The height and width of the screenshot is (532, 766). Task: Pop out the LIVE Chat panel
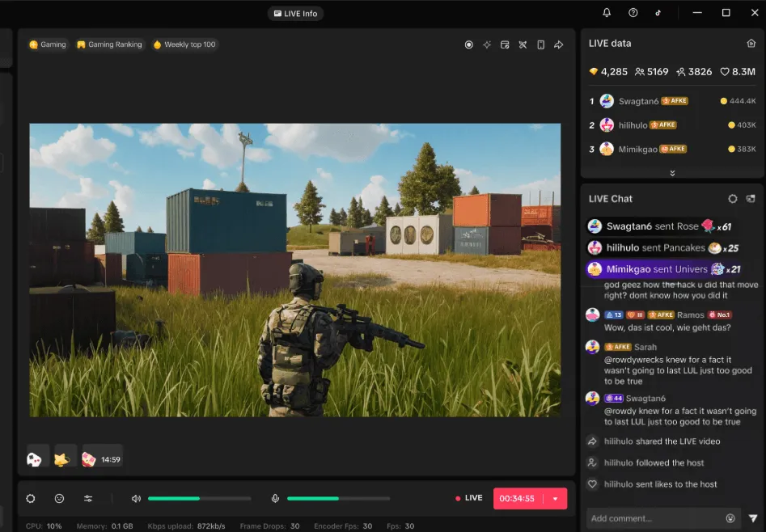point(751,199)
